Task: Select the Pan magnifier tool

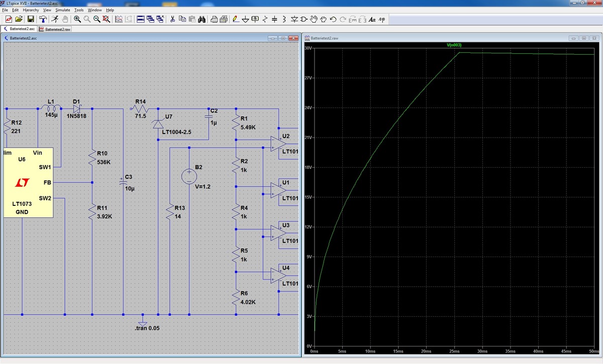Action: (x=87, y=19)
